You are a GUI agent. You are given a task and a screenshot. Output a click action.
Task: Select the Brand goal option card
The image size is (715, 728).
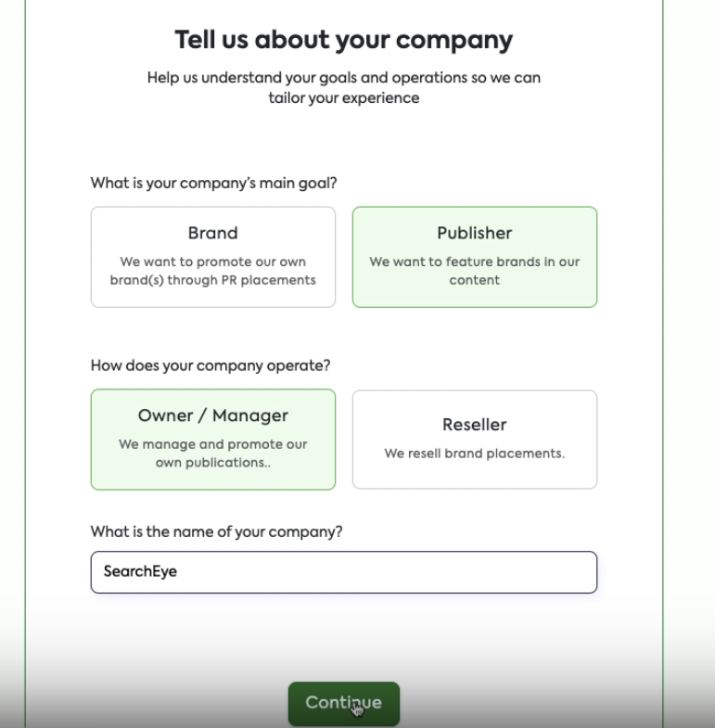pos(213,257)
